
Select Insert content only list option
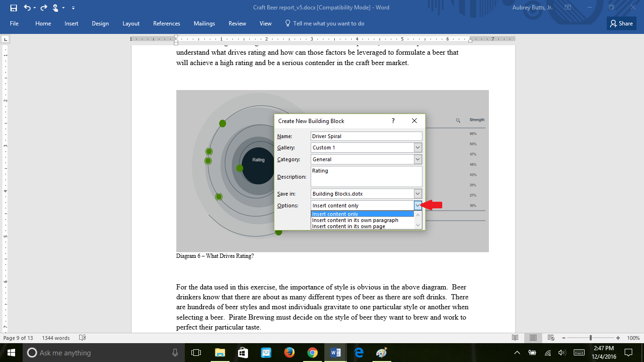coord(363,214)
